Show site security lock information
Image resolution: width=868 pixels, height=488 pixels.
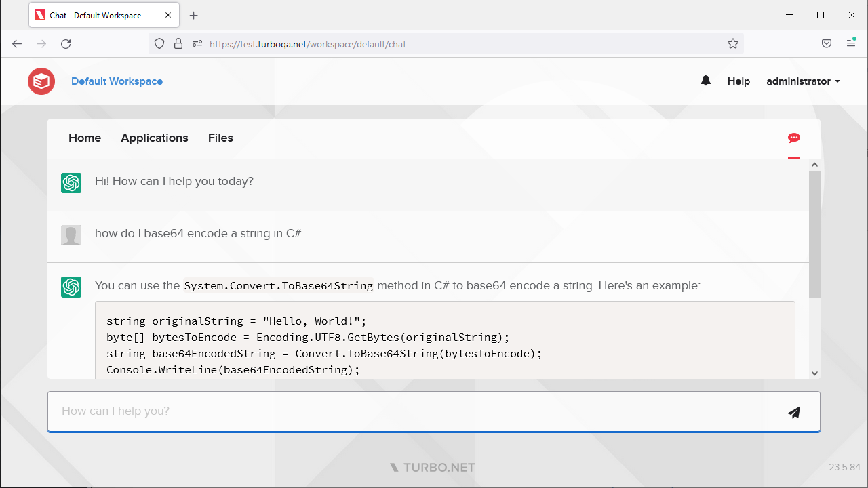click(178, 44)
